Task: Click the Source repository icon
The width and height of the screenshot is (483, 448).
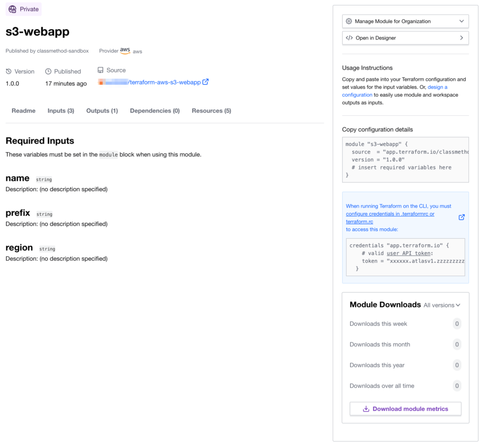Action: (101, 70)
